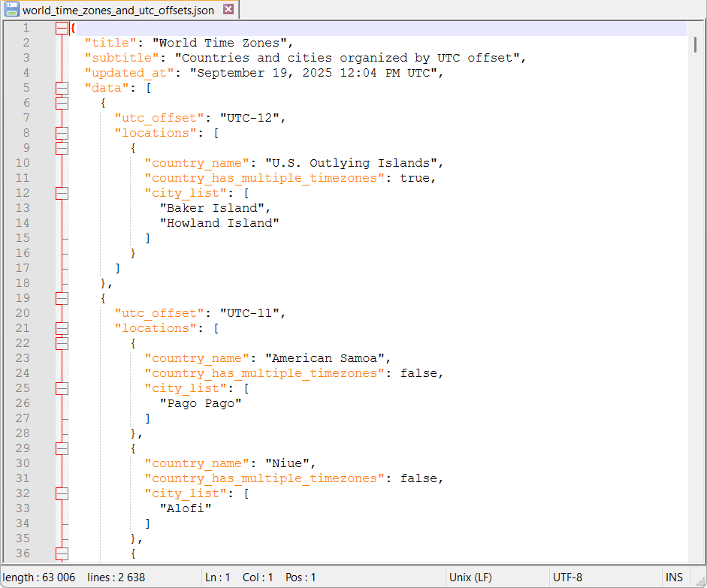Toggle the INS overwrite mode indicator
This screenshot has height=588, width=707.
673,577
